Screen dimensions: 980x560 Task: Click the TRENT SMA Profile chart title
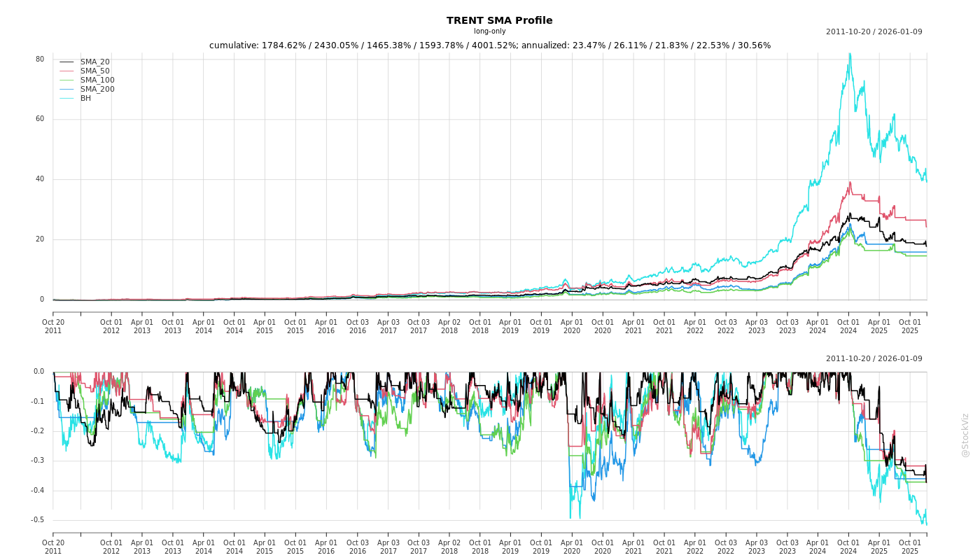click(499, 20)
